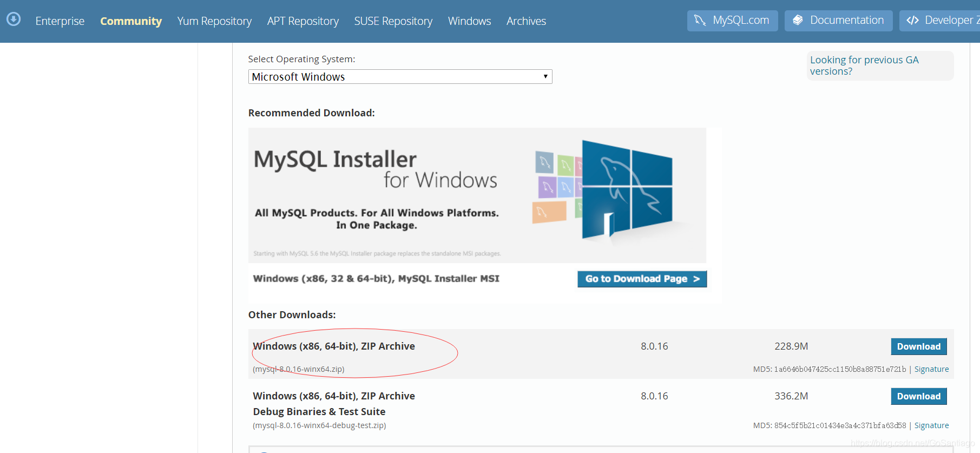This screenshot has height=453, width=980.
Task: Click Go to Download Page button
Action: coord(642,279)
